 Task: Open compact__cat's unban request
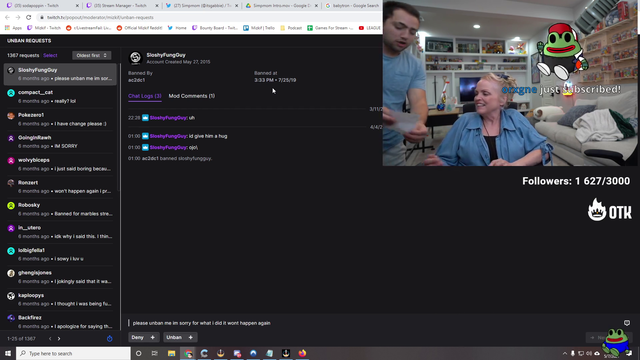click(x=60, y=97)
